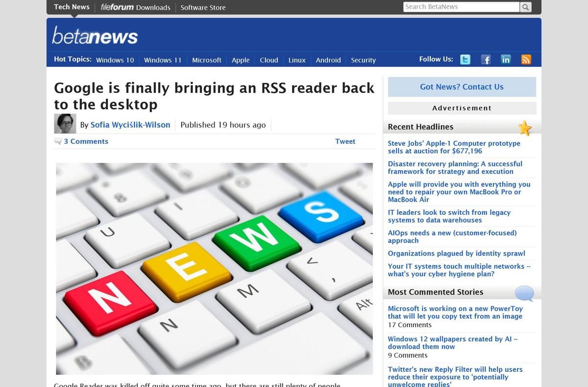Click the Recent Headlines heading
Image resolution: width=588 pixels, height=387 pixels.
(420, 127)
